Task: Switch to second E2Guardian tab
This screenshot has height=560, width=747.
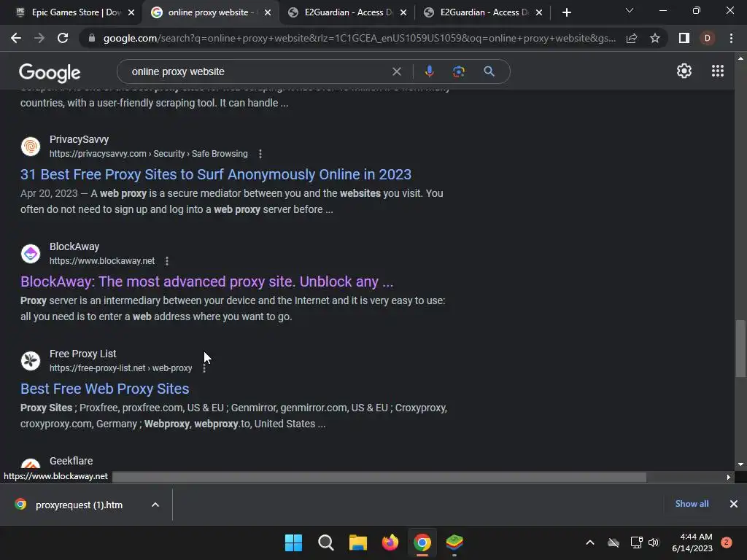Action: [481, 12]
